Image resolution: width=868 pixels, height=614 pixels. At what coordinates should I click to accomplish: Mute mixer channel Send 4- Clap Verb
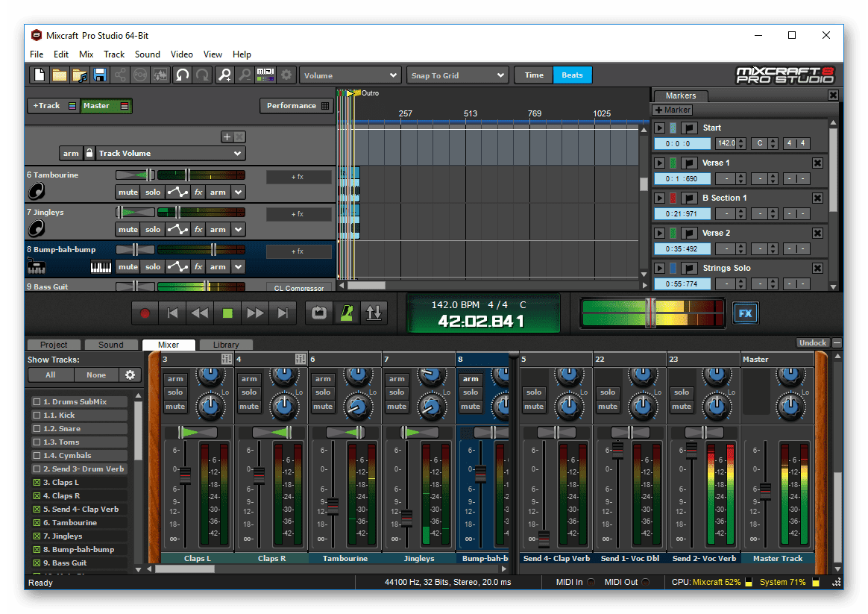[534, 407]
